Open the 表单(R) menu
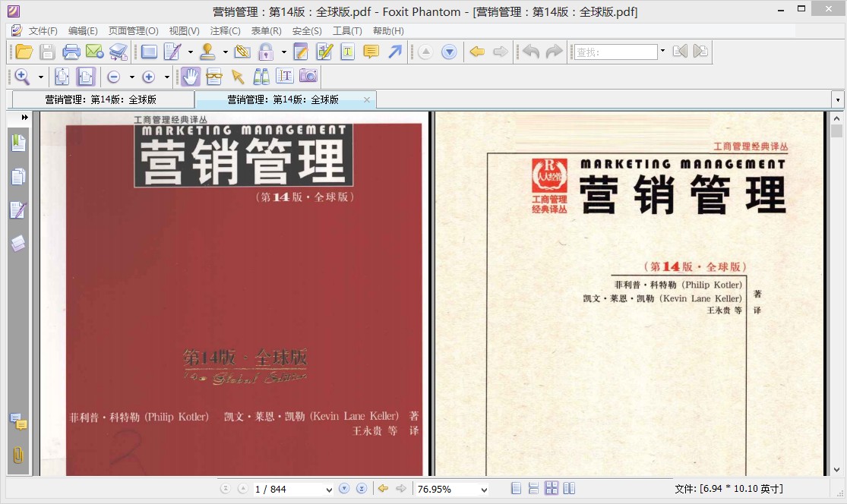The width and height of the screenshot is (847, 504). [267, 31]
